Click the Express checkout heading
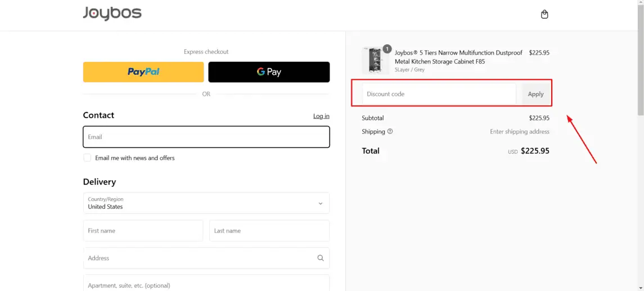The image size is (644, 291). tap(206, 52)
